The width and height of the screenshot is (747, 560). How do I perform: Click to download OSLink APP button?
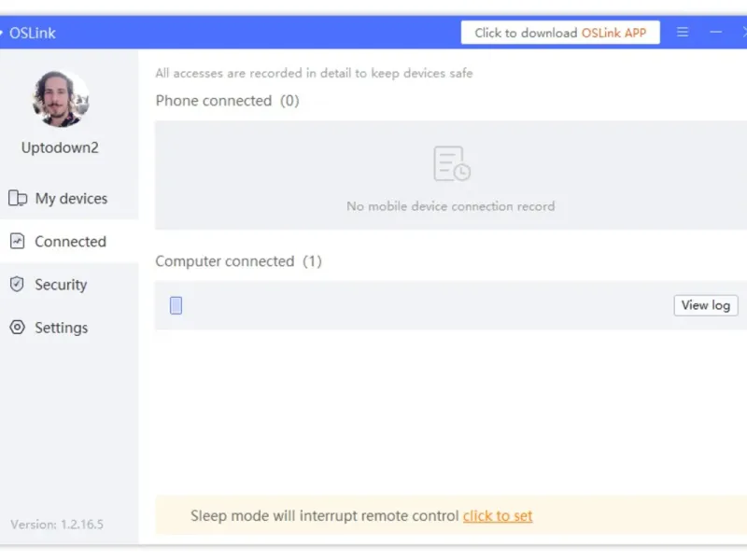pos(560,33)
